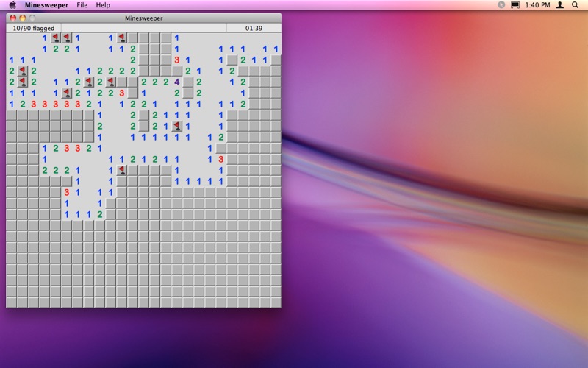Image resolution: width=588 pixels, height=368 pixels.
Task: Click the upper of the two stacked flags at left
Action: [x=23, y=71]
